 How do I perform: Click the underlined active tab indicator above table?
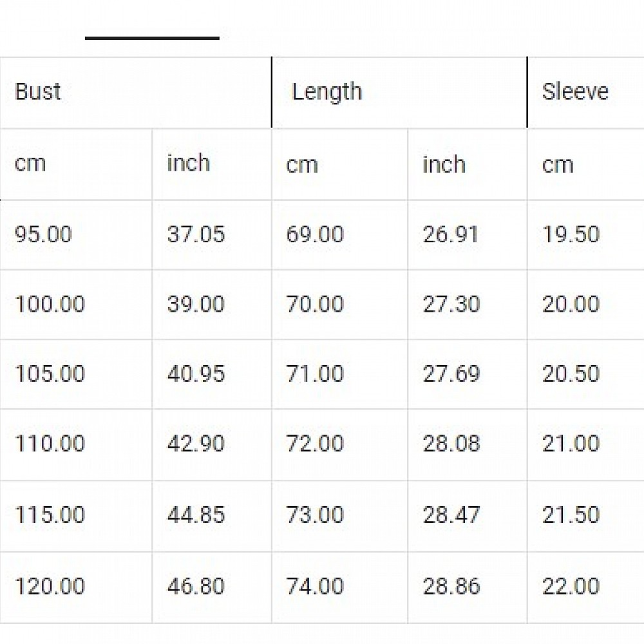[152, 38]
